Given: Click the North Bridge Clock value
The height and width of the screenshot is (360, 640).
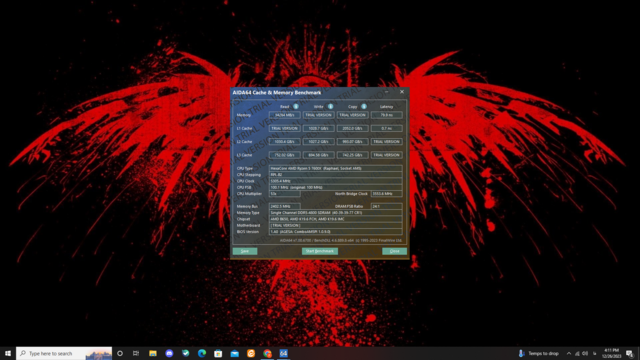Looking at the screenshot, I should click(x=387, y=194).
